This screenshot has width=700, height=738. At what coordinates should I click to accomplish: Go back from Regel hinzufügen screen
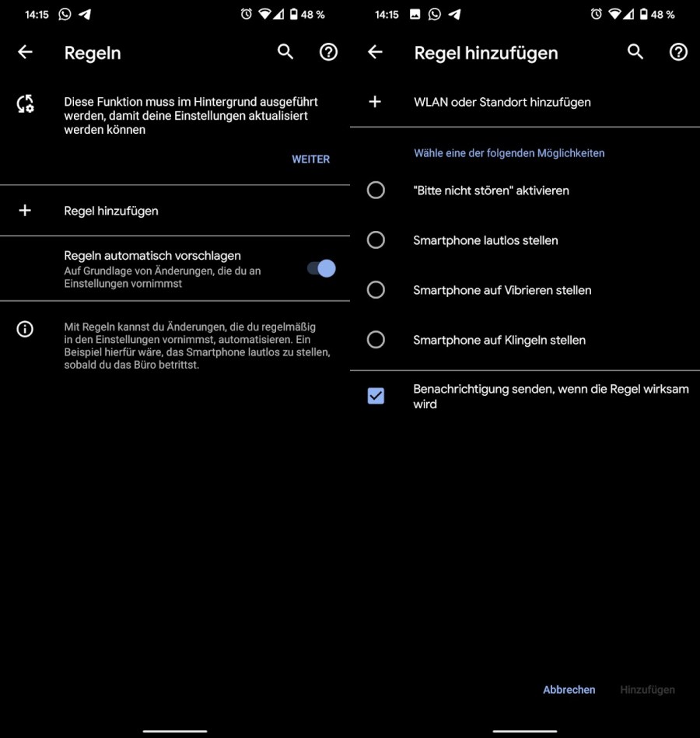[x=375, y=52]
